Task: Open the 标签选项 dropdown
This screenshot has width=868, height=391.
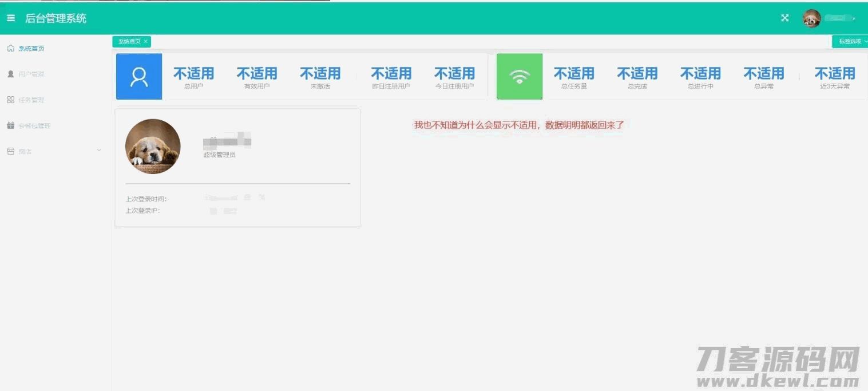Action: [850, 42]
